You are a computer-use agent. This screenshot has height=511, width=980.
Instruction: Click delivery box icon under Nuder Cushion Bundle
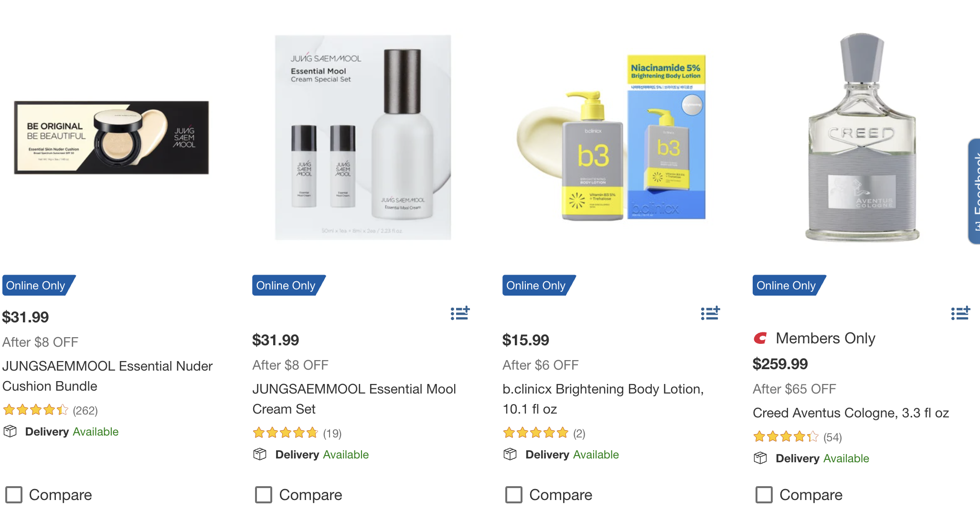point(10,431)
